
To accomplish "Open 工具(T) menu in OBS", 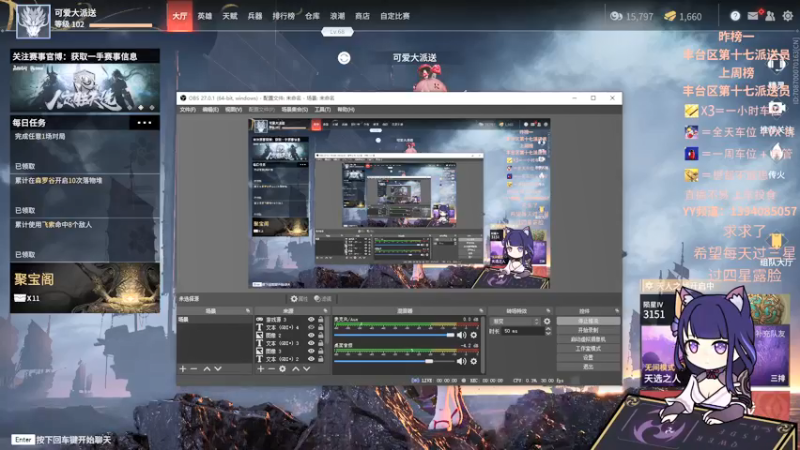I will coord(322,110).
